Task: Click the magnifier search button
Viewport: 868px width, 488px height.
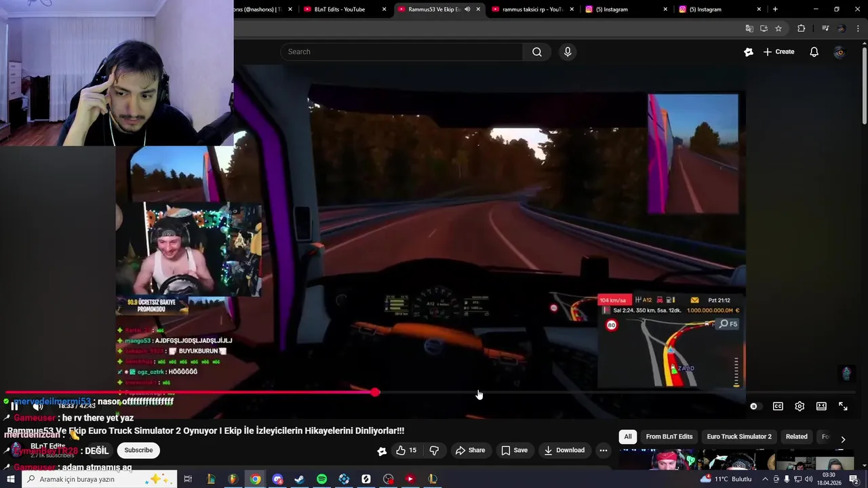Action: pos(537,52)
